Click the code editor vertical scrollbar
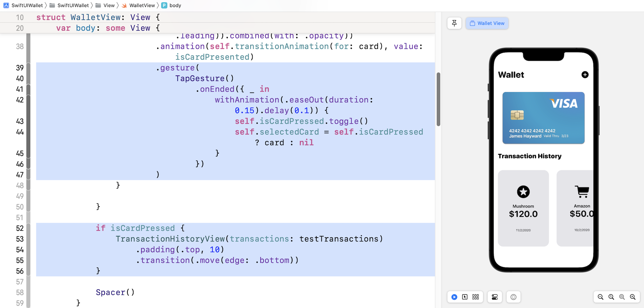Image resolution: width=644 pixels, height=308 pixels. tap(438, 99)
